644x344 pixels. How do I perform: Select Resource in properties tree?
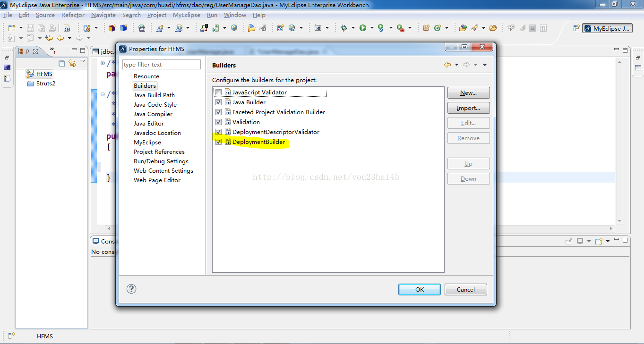tap(146, 76)
